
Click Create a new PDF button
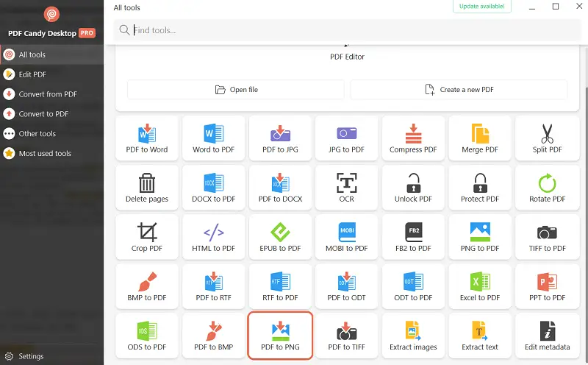pos(459,90)
